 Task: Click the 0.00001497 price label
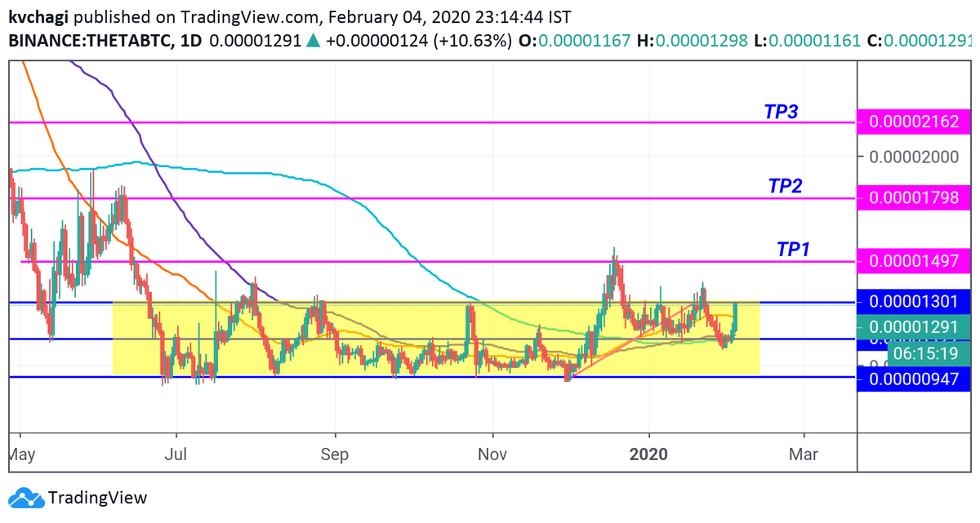pos(914,261)
